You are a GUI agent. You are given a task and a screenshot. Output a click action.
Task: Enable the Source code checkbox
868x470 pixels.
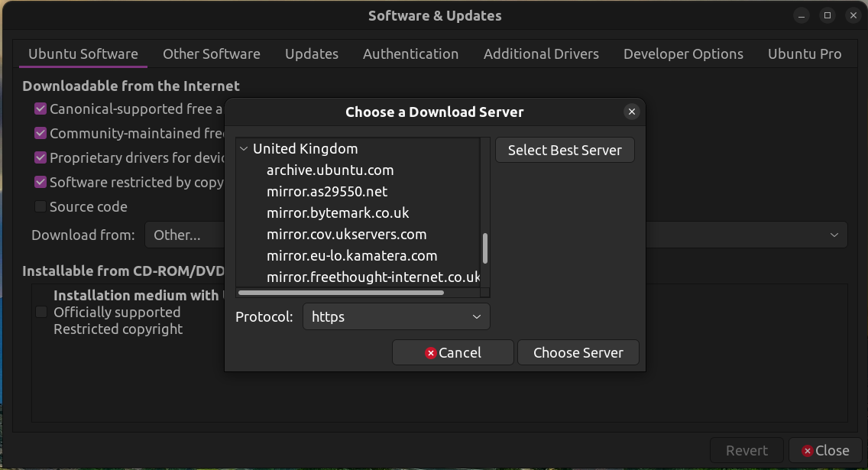click(40, 207)
